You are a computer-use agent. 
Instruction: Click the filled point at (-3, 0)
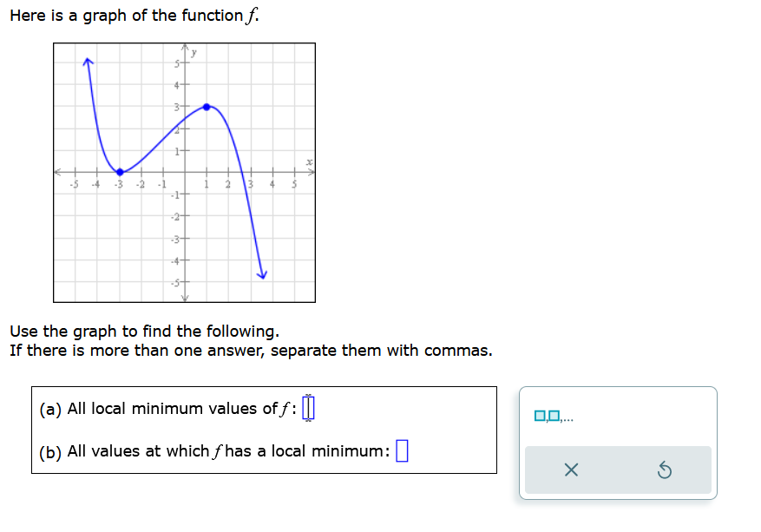coord(118,172)
